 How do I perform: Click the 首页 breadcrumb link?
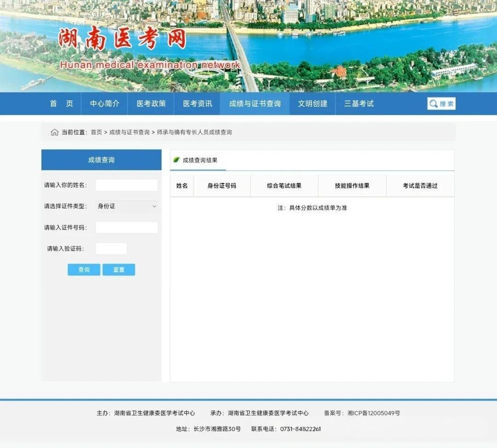click(x=96, y=133)
